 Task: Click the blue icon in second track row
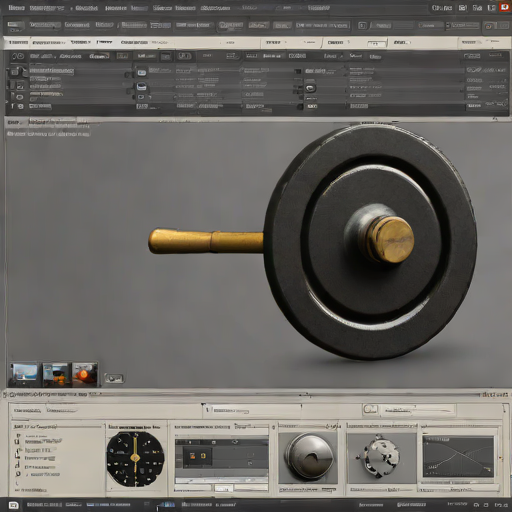[142, 87]
